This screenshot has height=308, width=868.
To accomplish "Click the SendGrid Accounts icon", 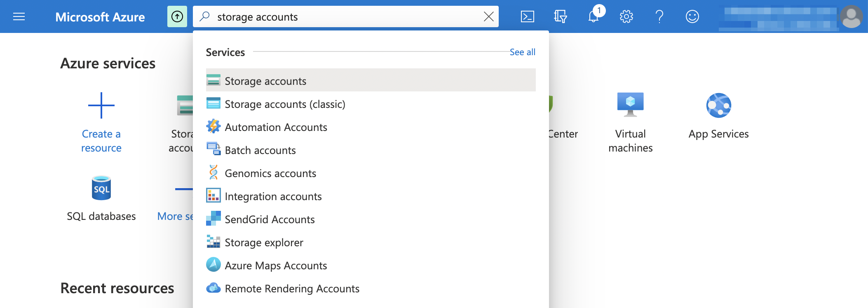I will click(x=213, y=218).
